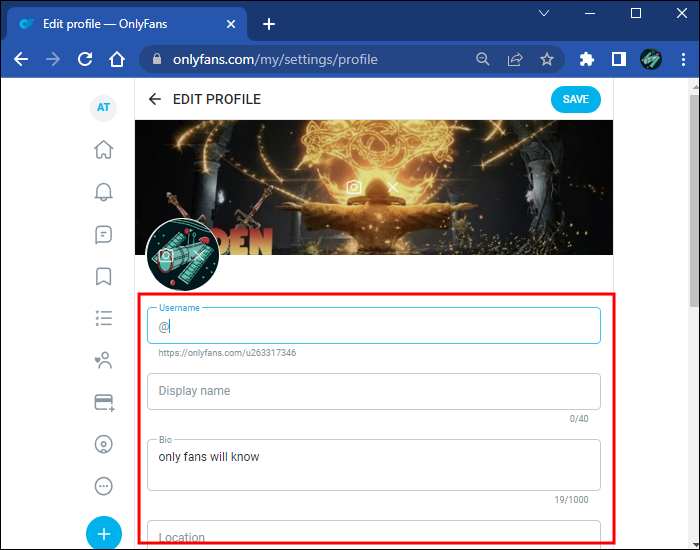Go back with Edit Profile arrow
This screenshot has height=550, width=700.
154,99
